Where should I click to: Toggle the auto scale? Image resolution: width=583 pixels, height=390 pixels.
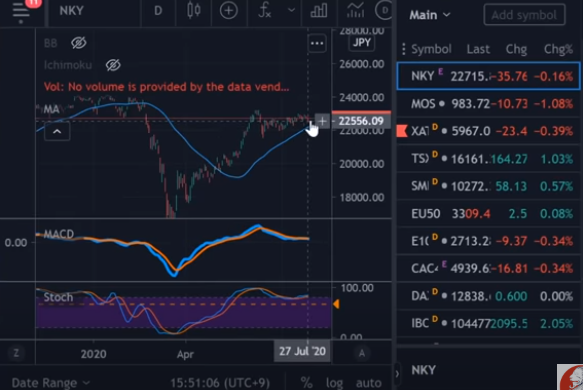pos(368,383)
